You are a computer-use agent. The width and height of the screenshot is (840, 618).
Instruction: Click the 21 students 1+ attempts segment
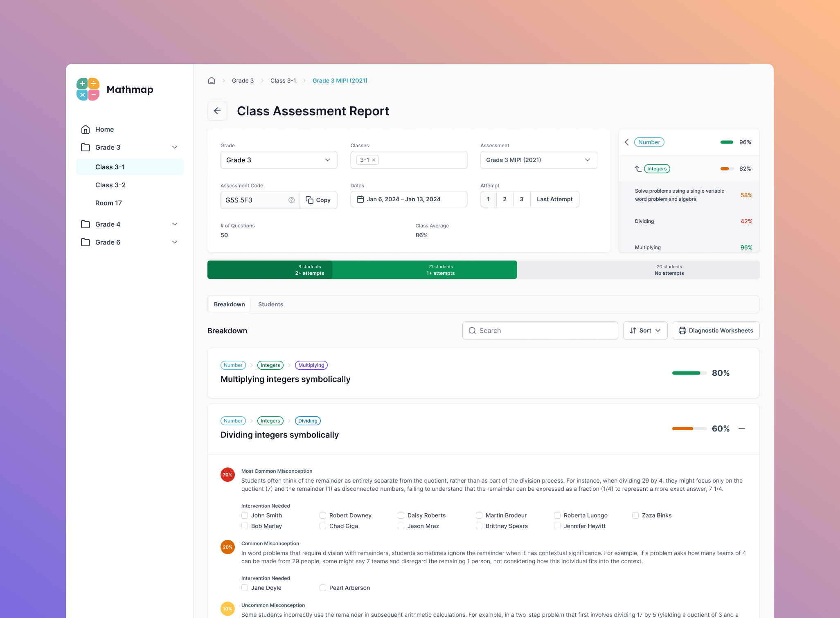pyautogui.click(x=425, y=270)
